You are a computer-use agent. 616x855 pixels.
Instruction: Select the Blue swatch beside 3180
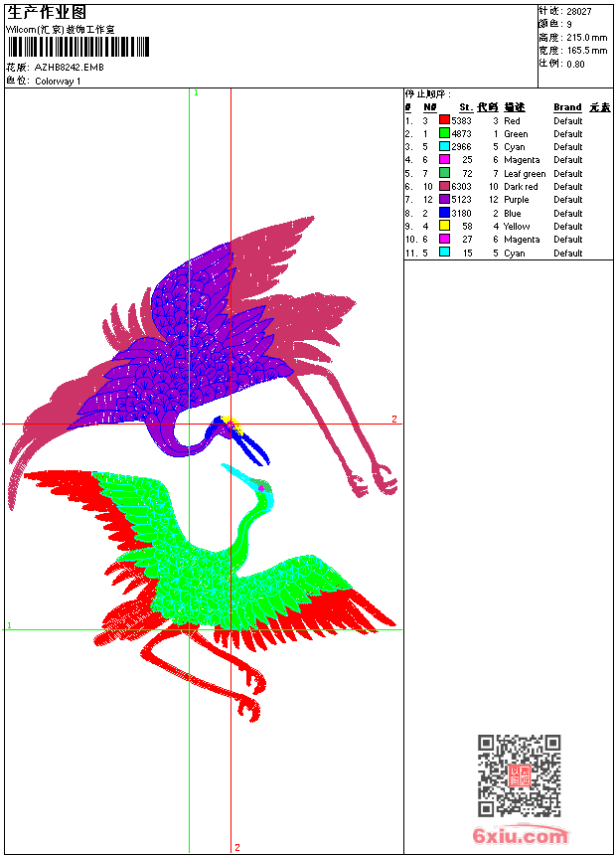[x=444, y=213]
